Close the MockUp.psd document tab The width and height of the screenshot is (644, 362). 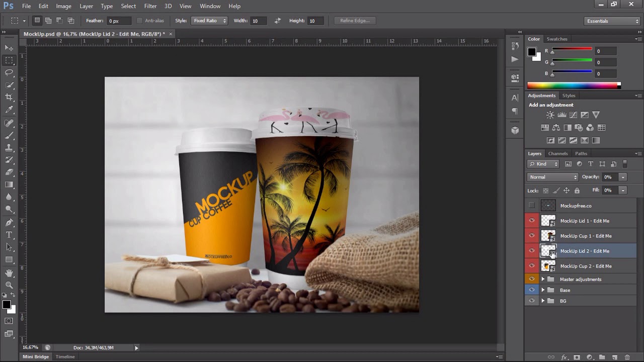coord(171,34)
